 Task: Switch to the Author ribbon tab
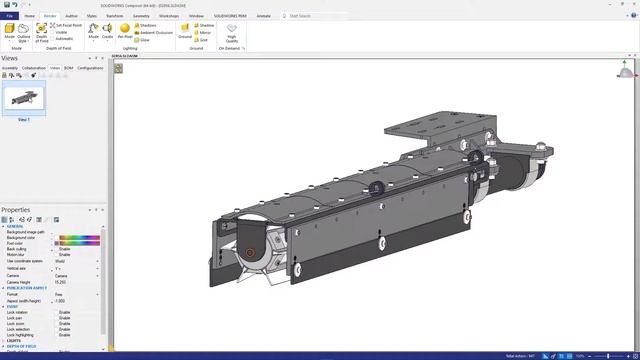click(71, 16)
